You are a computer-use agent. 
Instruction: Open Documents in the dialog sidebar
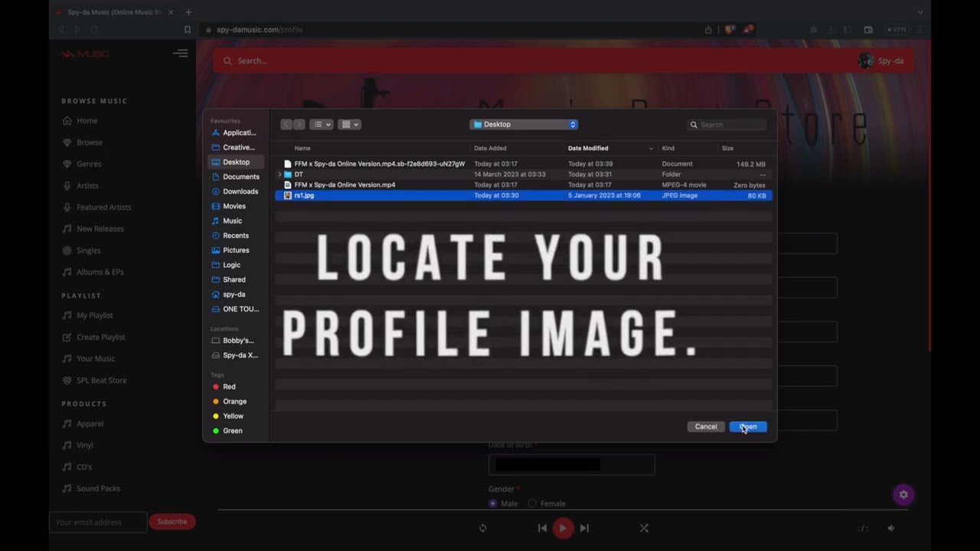pyautogui.click(x=236, y=177)
